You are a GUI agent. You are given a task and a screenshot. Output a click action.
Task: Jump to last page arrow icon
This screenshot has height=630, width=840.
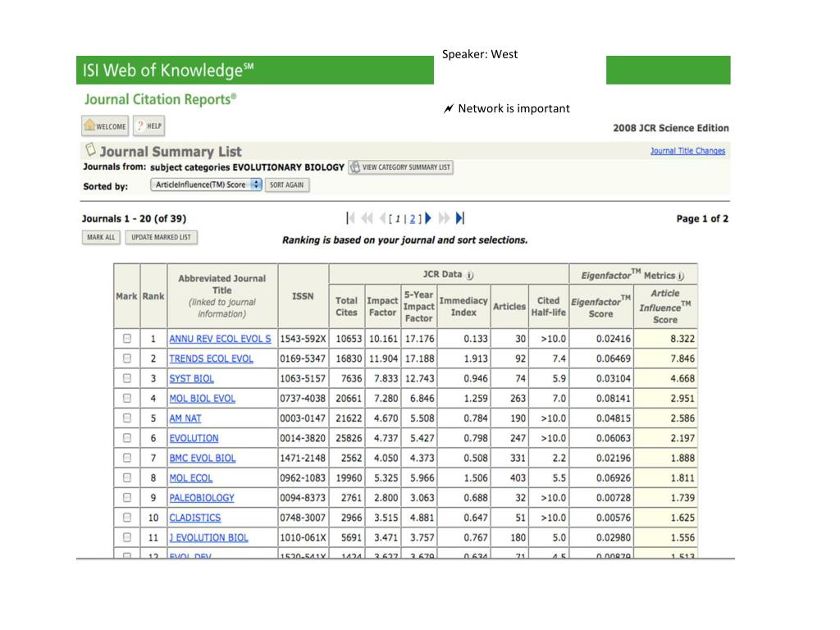click(460, 218)
